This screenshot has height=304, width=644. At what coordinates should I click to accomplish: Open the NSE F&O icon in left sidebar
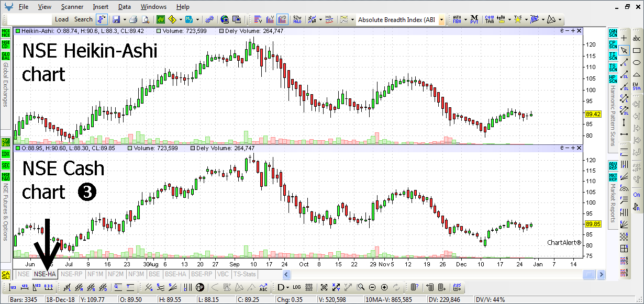click(x=6, y=177)
